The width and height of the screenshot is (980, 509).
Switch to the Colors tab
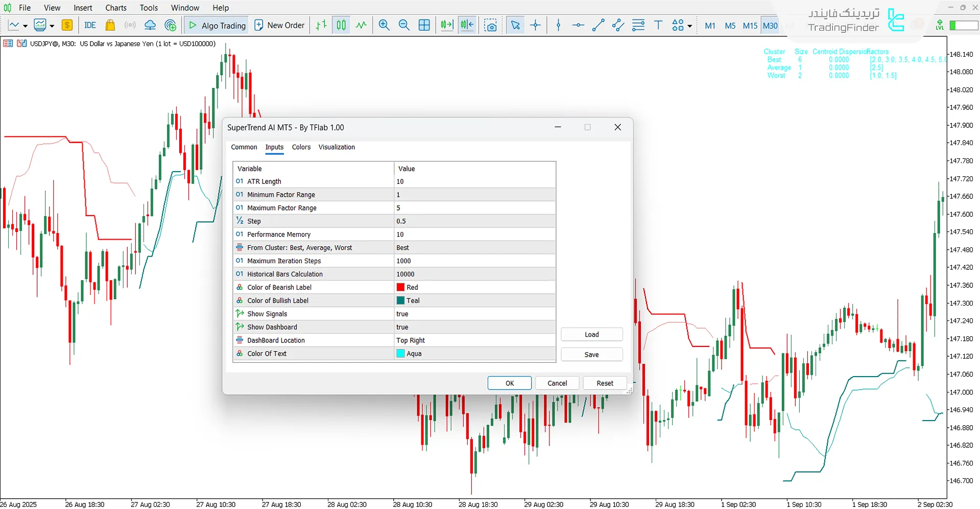click(301, 147)
